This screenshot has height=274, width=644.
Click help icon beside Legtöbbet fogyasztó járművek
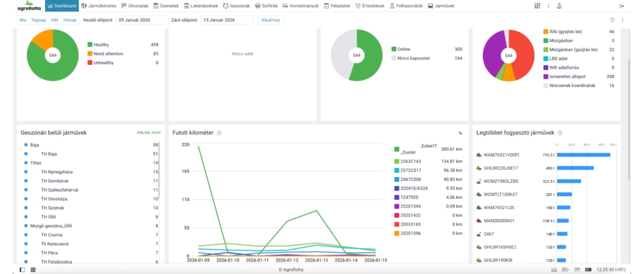[x=560, y=133]
